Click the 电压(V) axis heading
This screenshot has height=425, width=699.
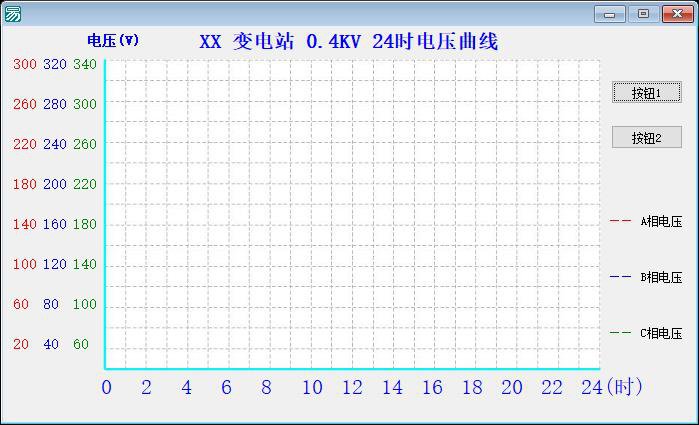pos(113,41)
